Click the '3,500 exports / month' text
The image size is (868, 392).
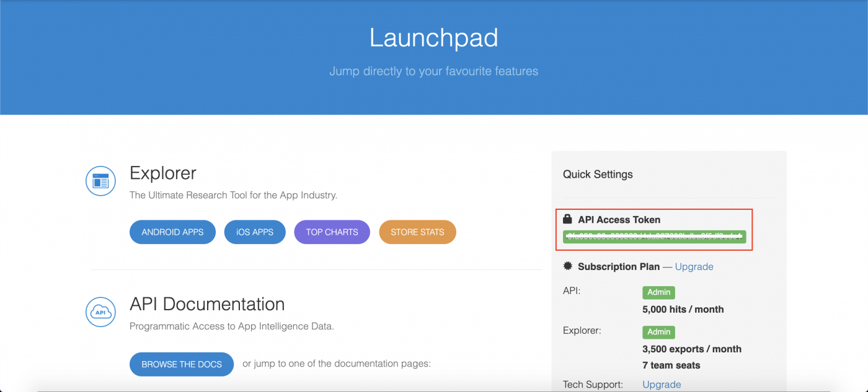click(692, 349)
